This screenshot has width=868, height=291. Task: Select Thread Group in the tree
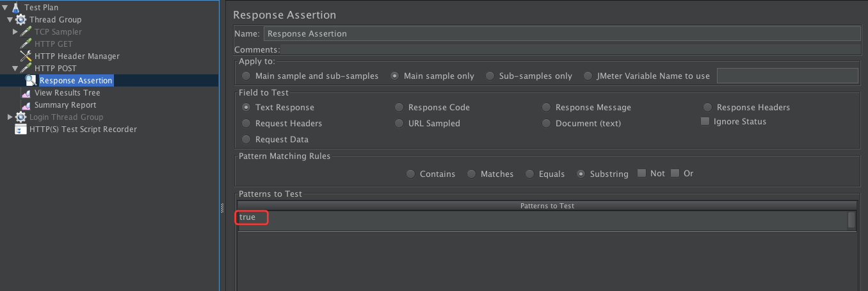[55, 20]
